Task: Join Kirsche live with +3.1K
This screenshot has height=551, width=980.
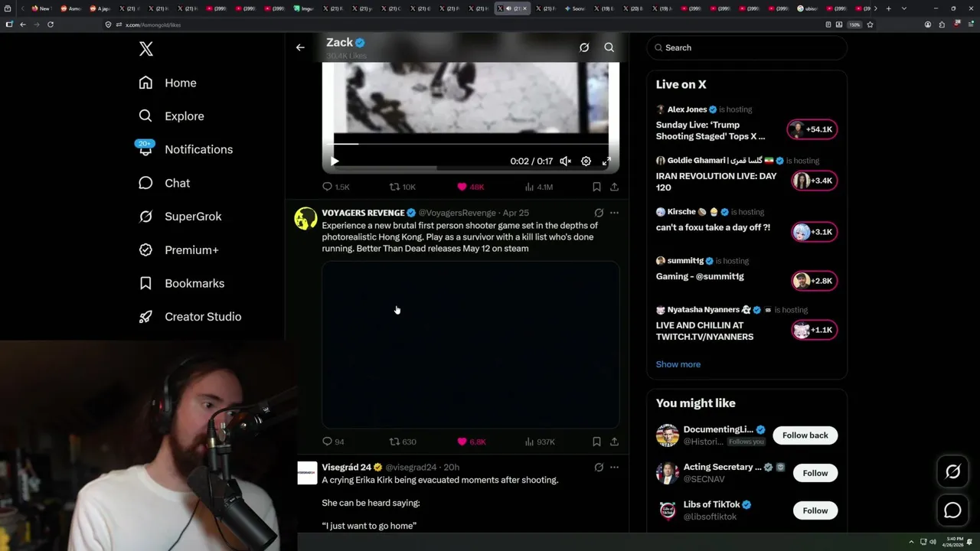Action: (814, 232)
